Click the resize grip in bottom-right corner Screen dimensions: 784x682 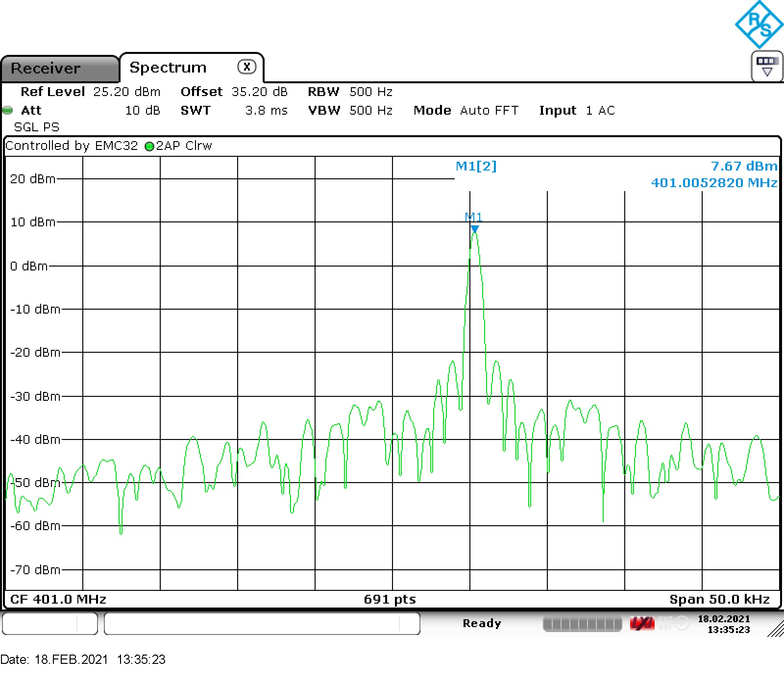tap(775, 629)
